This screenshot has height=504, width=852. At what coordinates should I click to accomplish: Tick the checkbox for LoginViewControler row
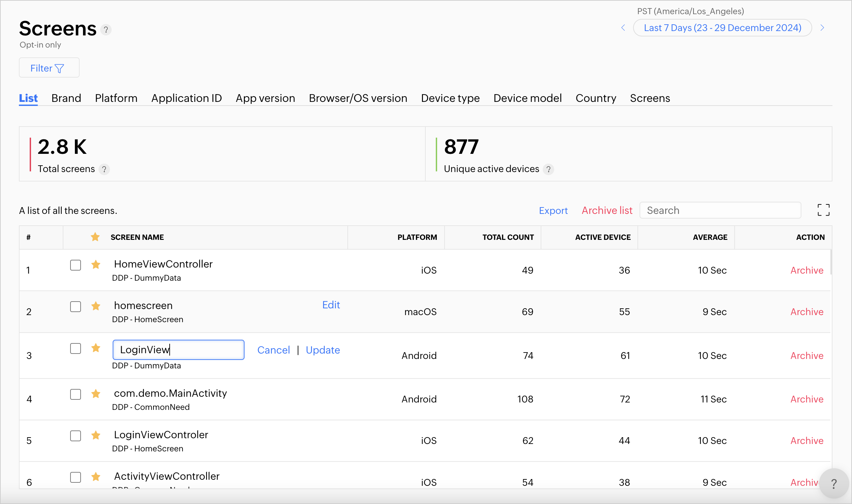76,436
